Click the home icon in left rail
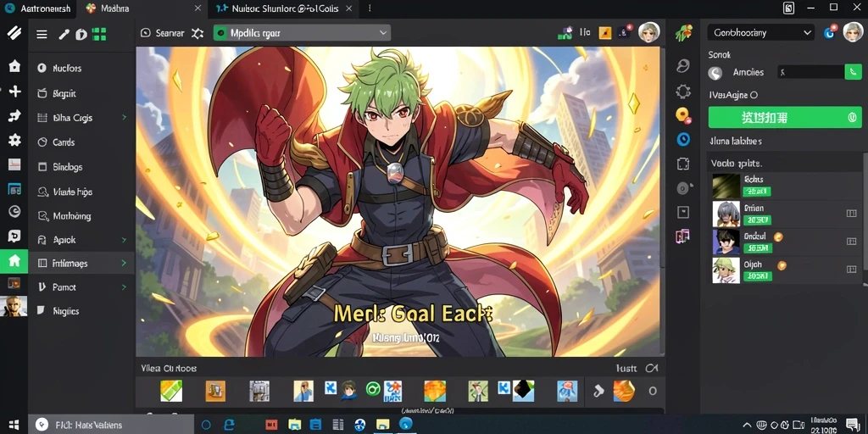868x434 pixels. 14,66
